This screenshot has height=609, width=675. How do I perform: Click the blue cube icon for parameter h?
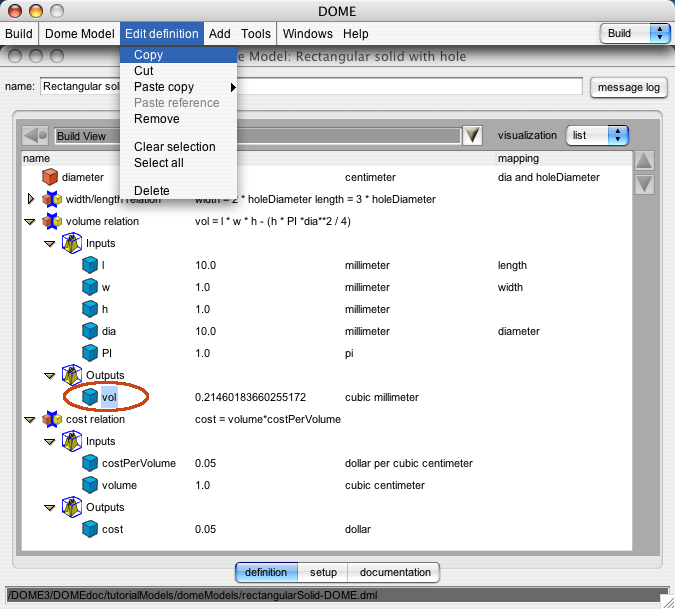(x=90, y=309)
